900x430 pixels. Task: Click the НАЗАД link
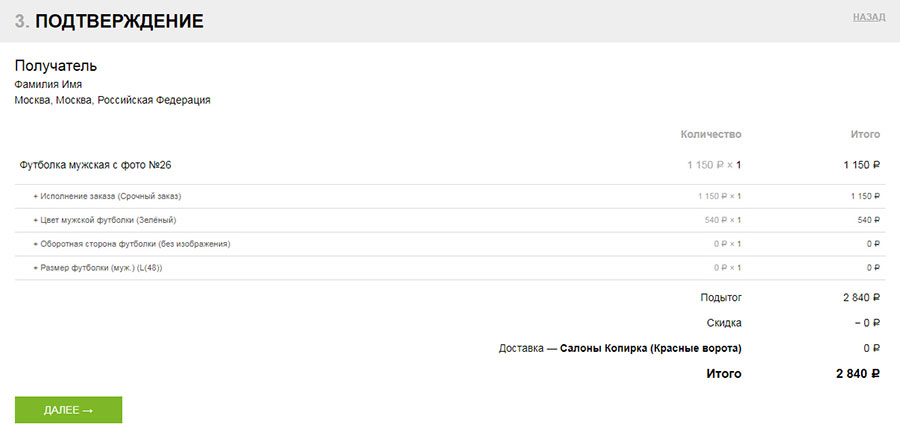coord(868,17)
